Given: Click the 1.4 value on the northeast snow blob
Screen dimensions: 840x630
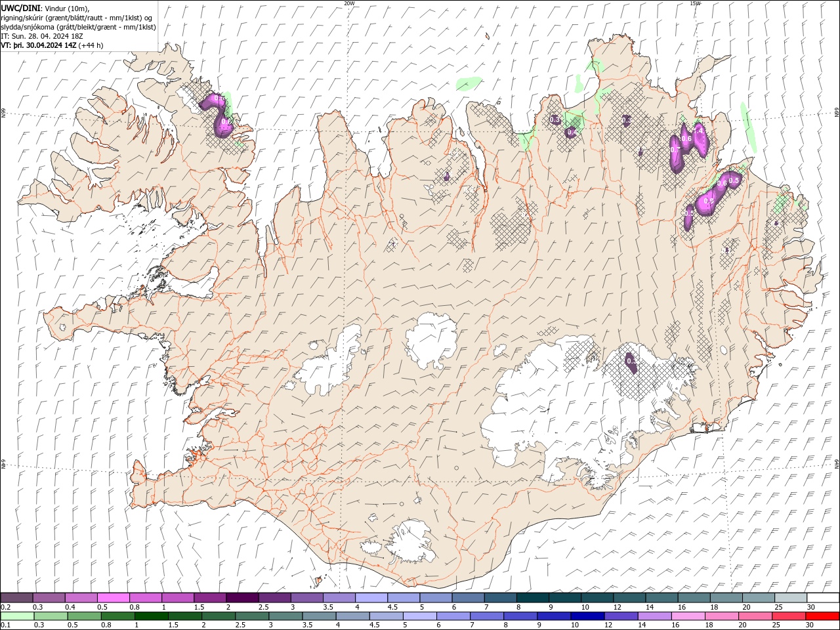Looking at the screenshot, I should tap(699, 131).
